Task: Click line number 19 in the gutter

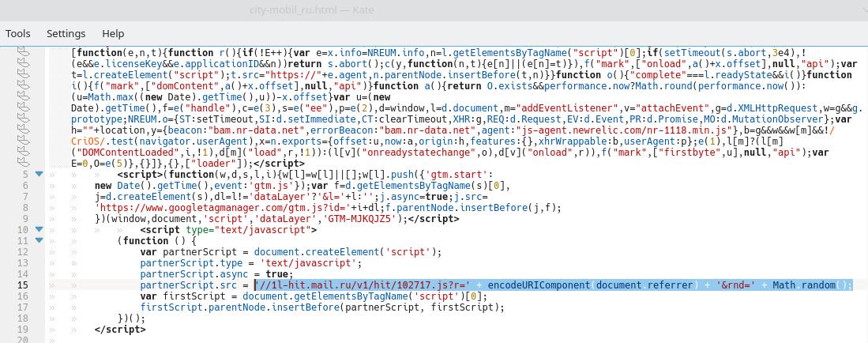Action: tap(23, 329)
